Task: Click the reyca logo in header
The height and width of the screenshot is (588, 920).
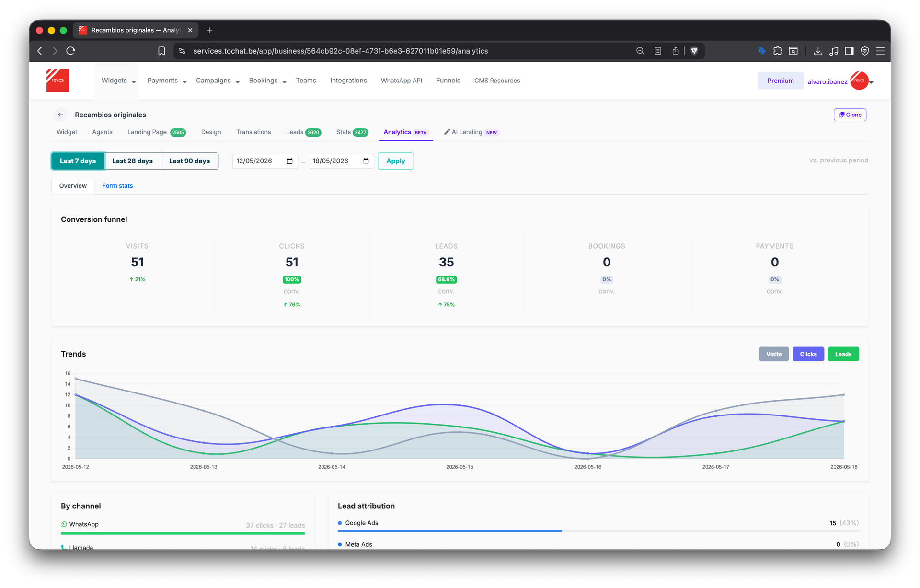Action: pyautogui.click(x=57, y=81)
